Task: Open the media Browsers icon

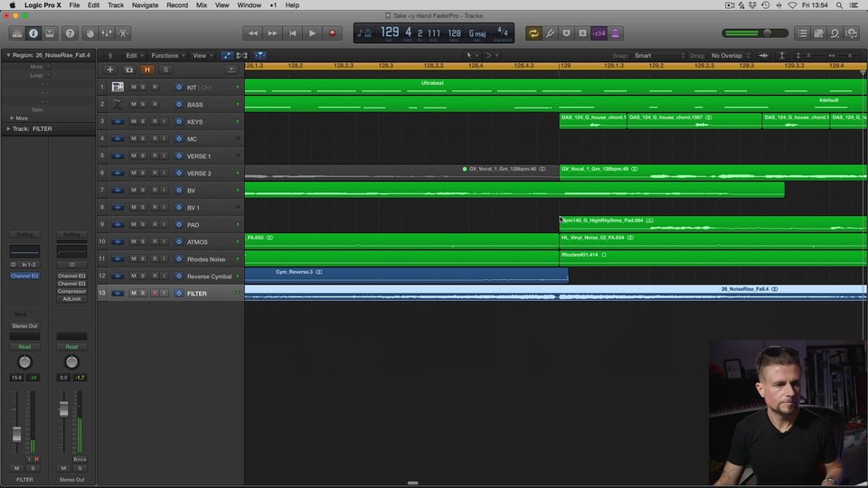Action: [852, 33]
